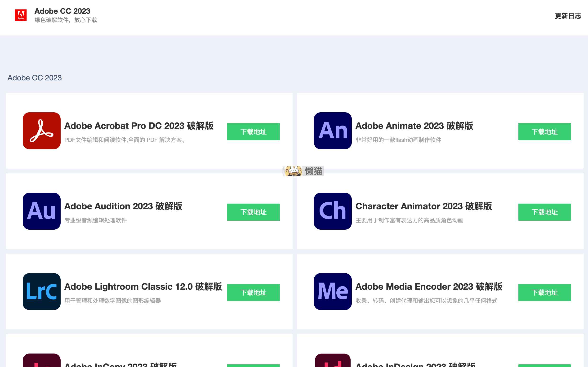Viewport: 588px width, 367px height.
Task: Click the Adobe CC 2023 site title
Action: [62, 11]
